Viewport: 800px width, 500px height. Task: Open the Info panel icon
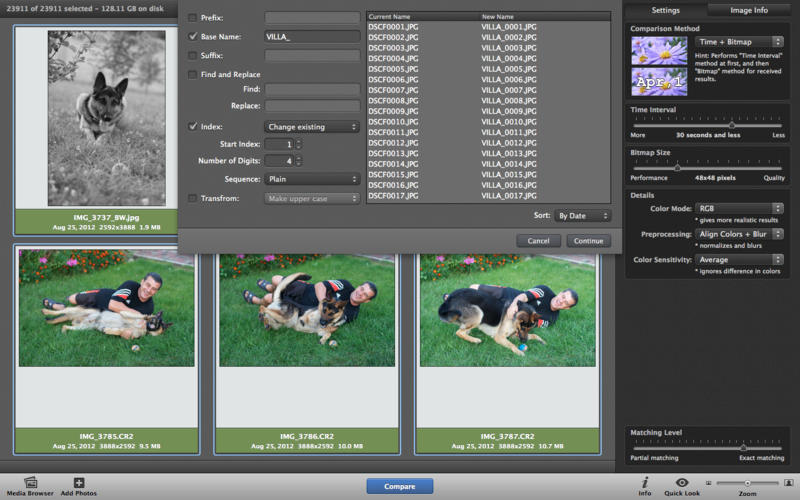tap(645, 482)
